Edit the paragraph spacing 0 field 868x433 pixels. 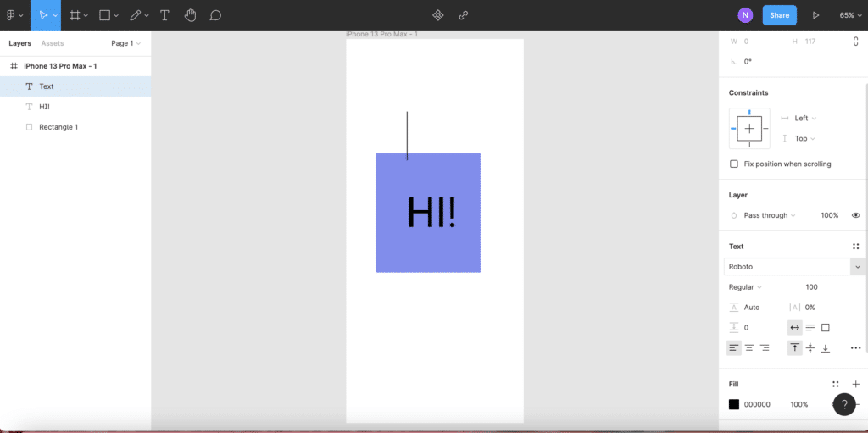click(x=746, y=328)
